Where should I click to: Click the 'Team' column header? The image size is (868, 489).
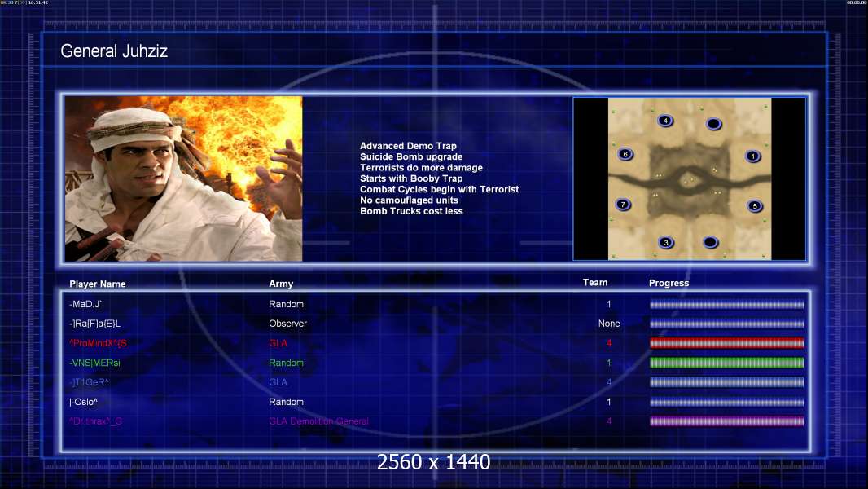coord(595,283)
